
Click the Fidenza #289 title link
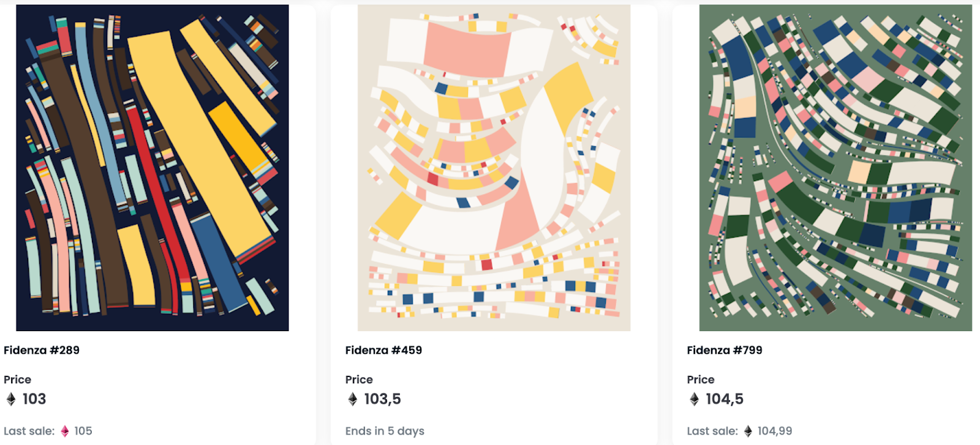click(42, 350)
